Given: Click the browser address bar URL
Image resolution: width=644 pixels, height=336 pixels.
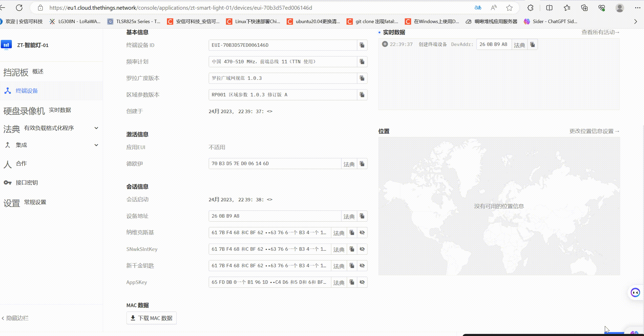Looking at the screenshot, I should [x=181, y=8].
